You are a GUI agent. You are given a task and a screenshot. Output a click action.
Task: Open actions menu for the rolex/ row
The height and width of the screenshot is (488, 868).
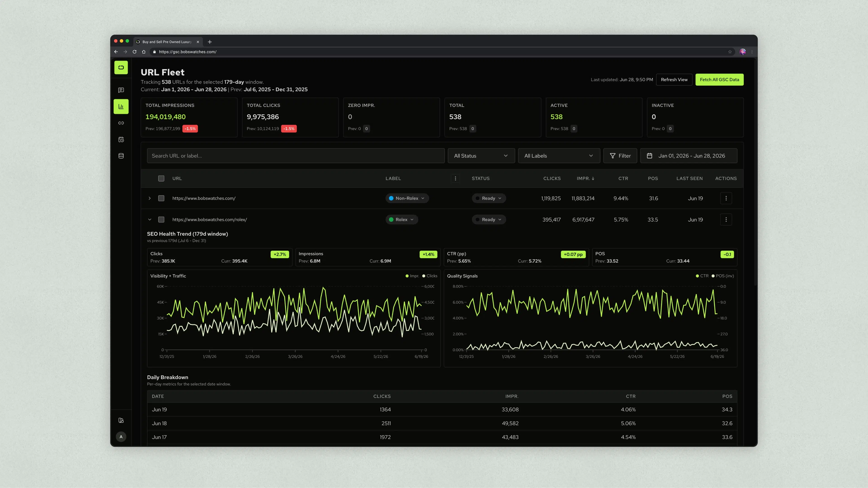(x=726, y=219)
